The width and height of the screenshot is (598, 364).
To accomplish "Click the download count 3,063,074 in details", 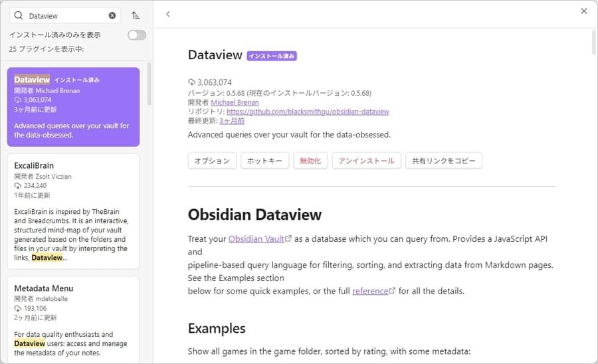I will click(x=210, y=82).
